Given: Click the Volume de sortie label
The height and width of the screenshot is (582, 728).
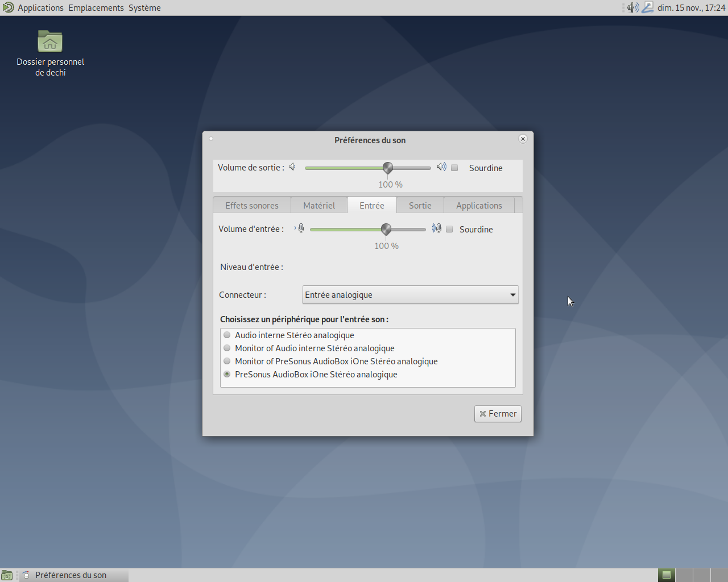Looking at the screenshot, I should (x=251, y=168).
